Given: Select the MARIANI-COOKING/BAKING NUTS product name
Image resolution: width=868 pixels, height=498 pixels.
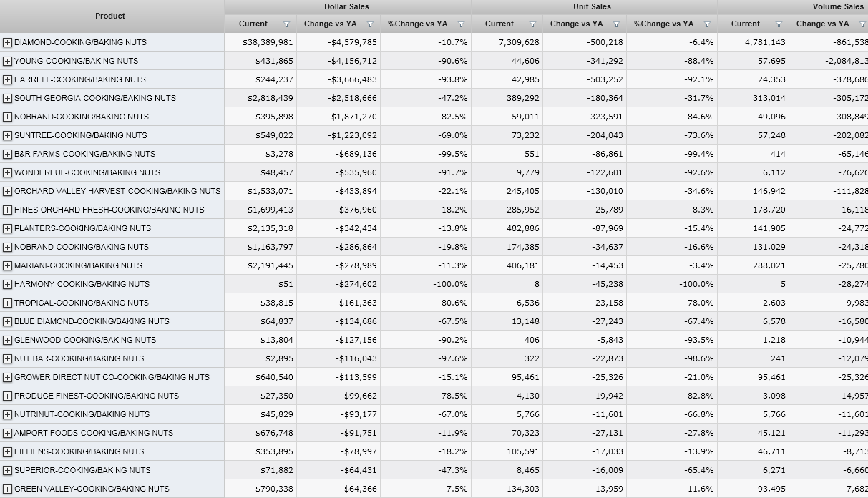Looking at the screenshot, I should pyautogui.click(x=78, y=265).
